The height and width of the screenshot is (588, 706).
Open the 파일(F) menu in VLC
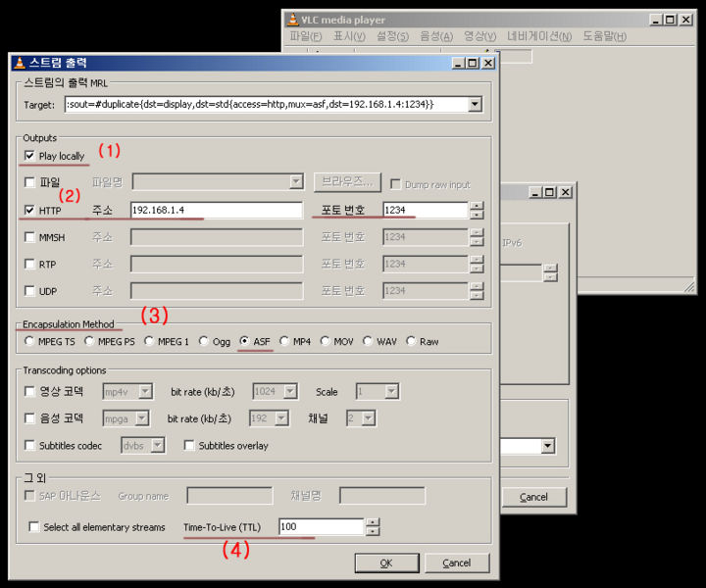click(x=306, y=36)
